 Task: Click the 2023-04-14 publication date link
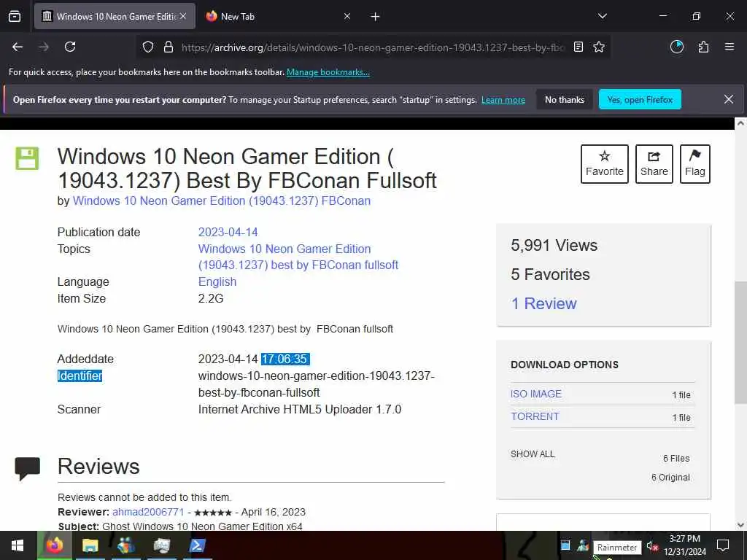[x=228, y=233]
